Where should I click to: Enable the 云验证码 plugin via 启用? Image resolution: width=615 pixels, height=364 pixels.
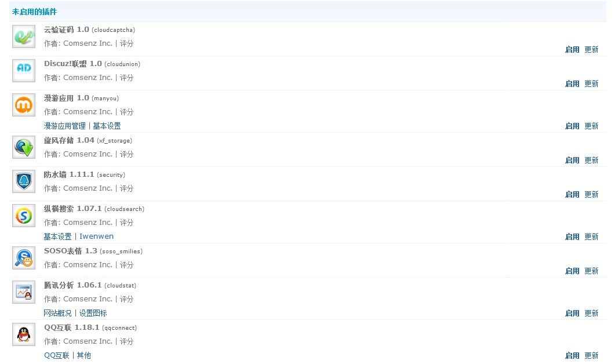point(572,49)
